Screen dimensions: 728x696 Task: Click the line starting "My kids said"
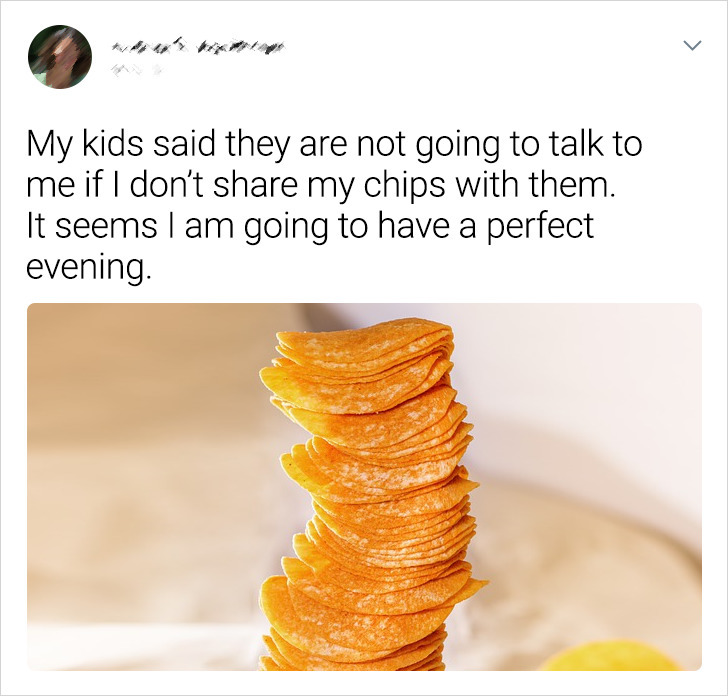coord(334,145)
